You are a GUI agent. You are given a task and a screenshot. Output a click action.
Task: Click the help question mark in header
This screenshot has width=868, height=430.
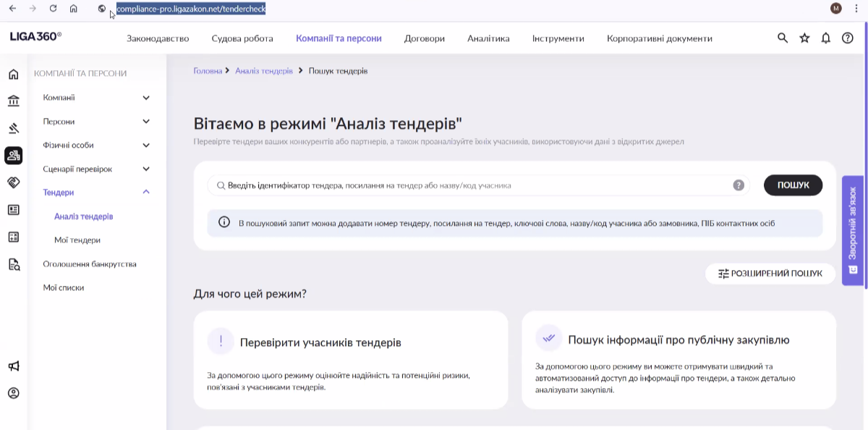coord(848,38)
